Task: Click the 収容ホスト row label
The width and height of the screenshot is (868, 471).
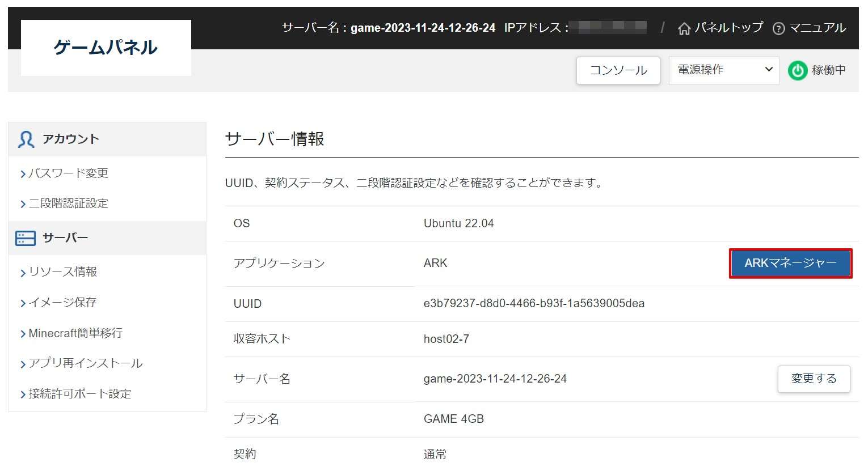Action: (262, 339)
